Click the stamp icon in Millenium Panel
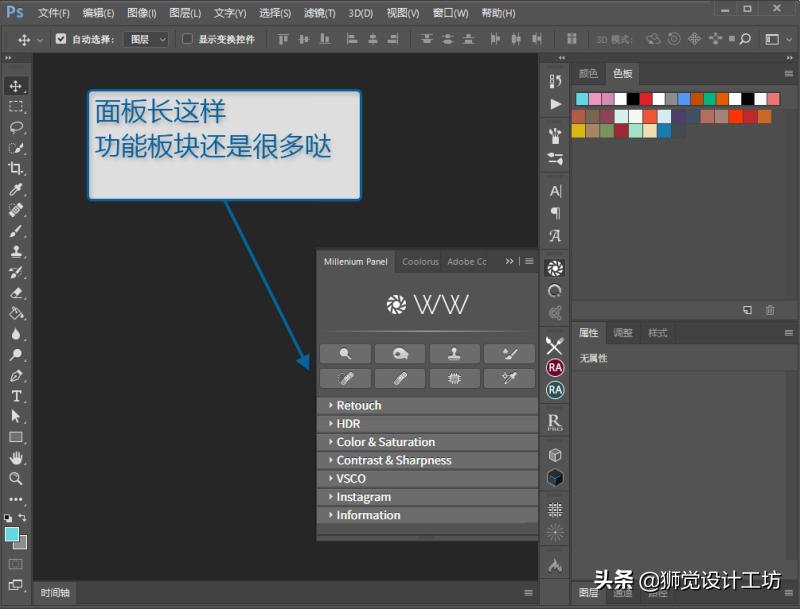This screenshot has height=609, width=800. tap(455, 353)
